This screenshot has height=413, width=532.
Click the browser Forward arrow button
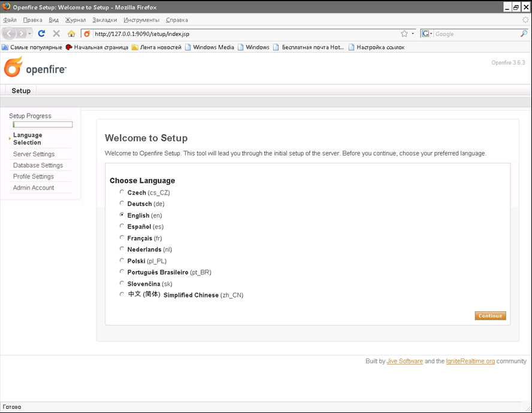point(21,34)
